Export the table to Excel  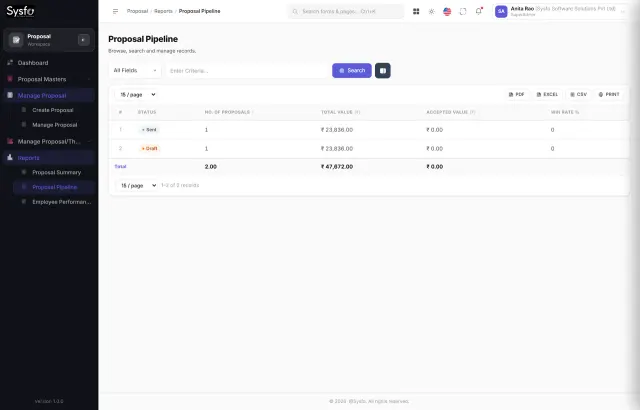[x=547, y=95]
